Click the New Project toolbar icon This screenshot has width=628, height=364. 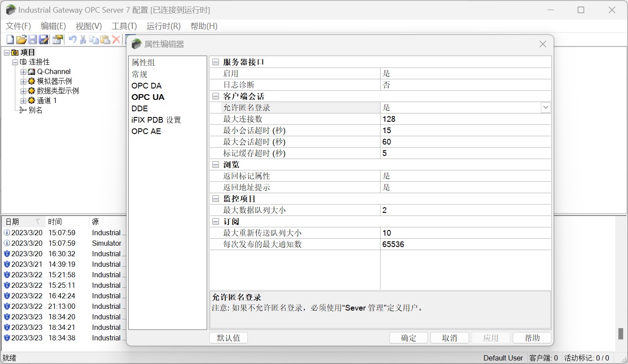(x=10, y=40)
